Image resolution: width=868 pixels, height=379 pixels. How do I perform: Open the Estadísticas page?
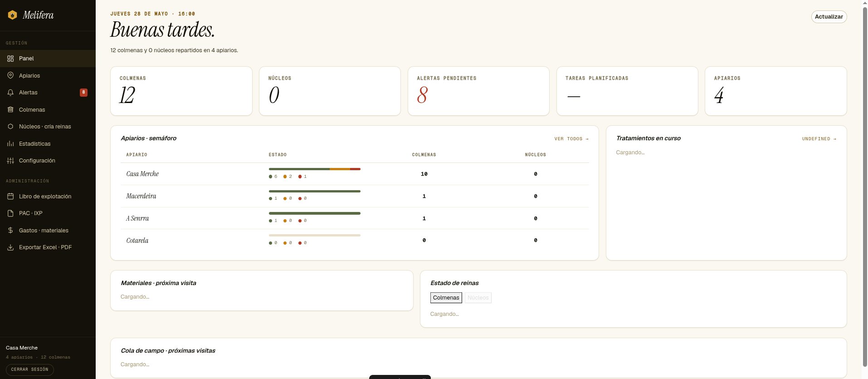tap(48, 143)
